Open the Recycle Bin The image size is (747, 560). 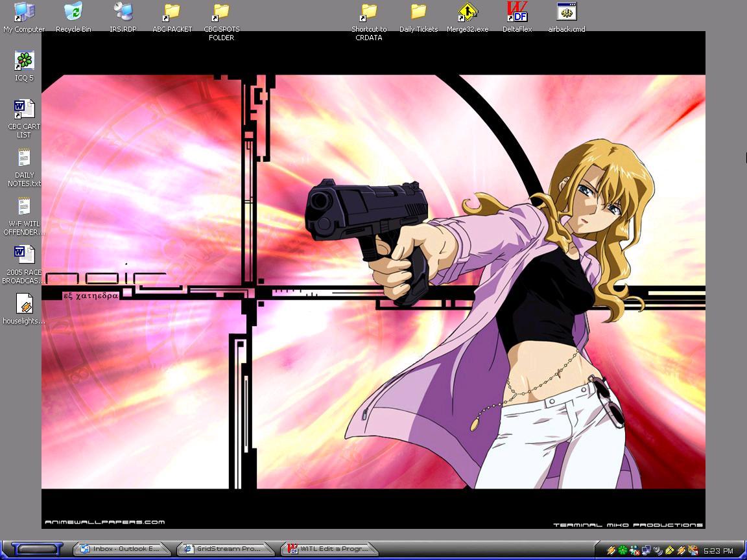73,12
